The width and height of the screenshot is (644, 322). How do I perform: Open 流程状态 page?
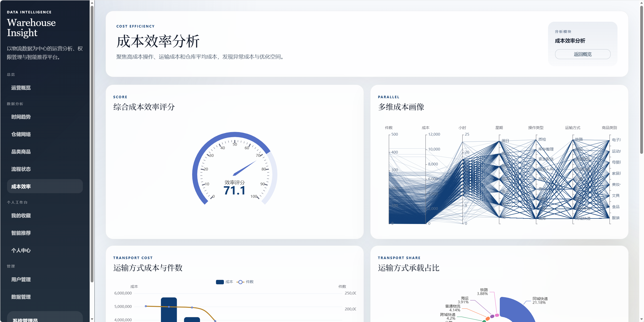pos(21,169)
